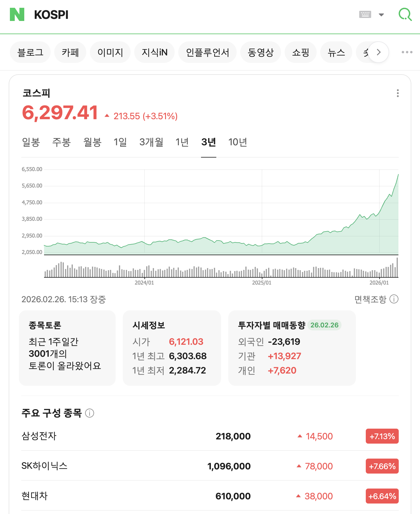Open more options three-dot horizontal menu
Screen dimensions: 420x514
click(x=407, y=52)
